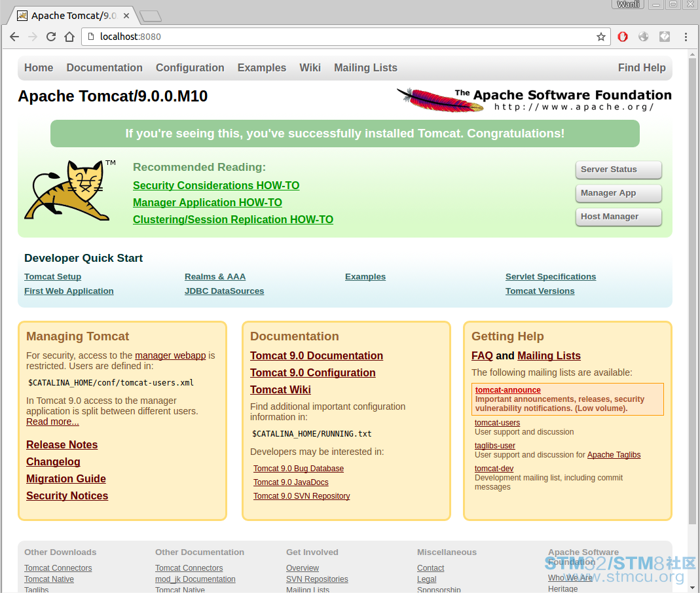Open the Realms & AAA link
Screen dimensions: 700x593
215,277
